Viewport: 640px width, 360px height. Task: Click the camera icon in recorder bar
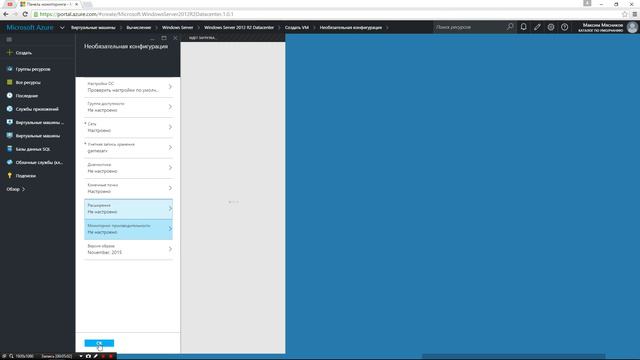tap(88, 356)
